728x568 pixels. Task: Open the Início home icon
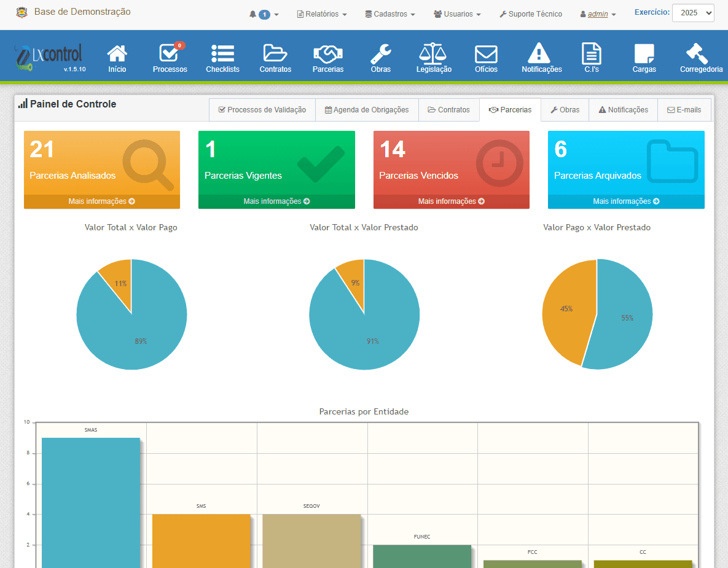click(x=117, y=55)
